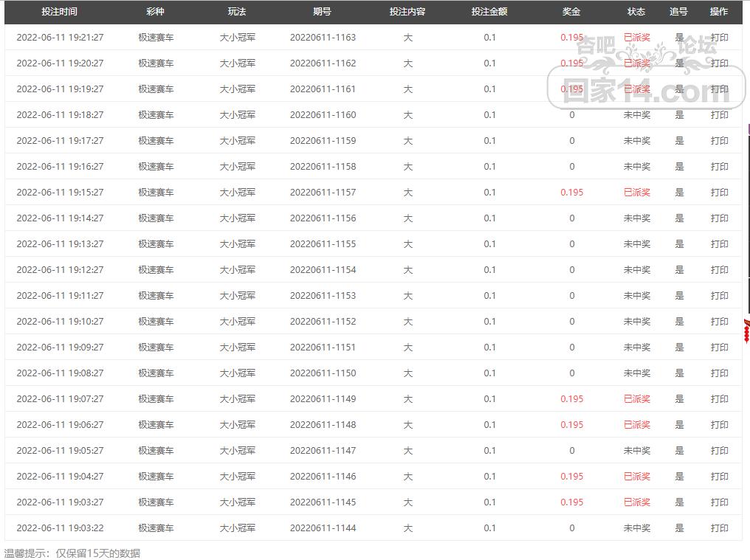Select the 彩种 column header
The height and width of the screenshot is (560, 750).
click(x=156, y=12)
